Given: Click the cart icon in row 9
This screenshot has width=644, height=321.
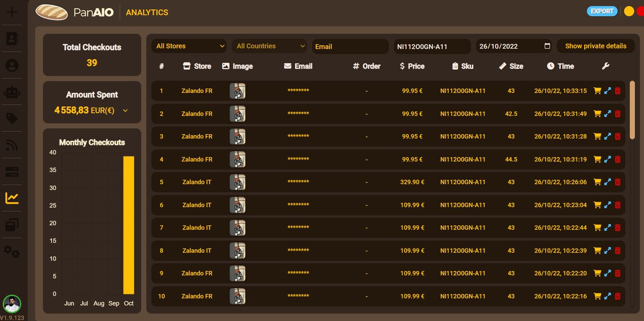Looking at the screenshot, I should click(x=597, y=273).
